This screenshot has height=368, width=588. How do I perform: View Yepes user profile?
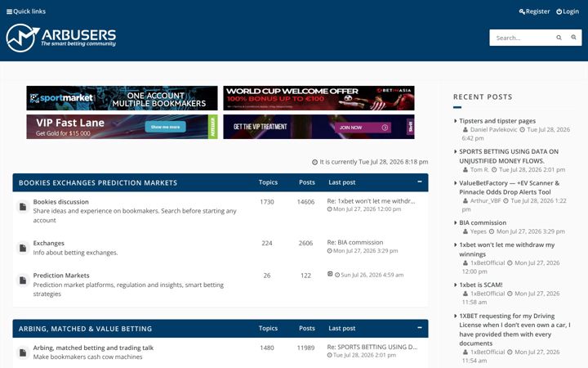(x=478, y=231)
